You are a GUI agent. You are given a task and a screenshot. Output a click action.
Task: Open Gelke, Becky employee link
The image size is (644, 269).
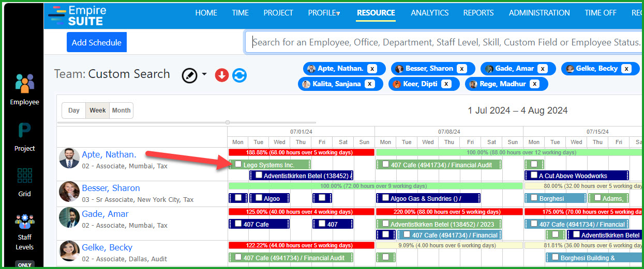tap(107, 247)
